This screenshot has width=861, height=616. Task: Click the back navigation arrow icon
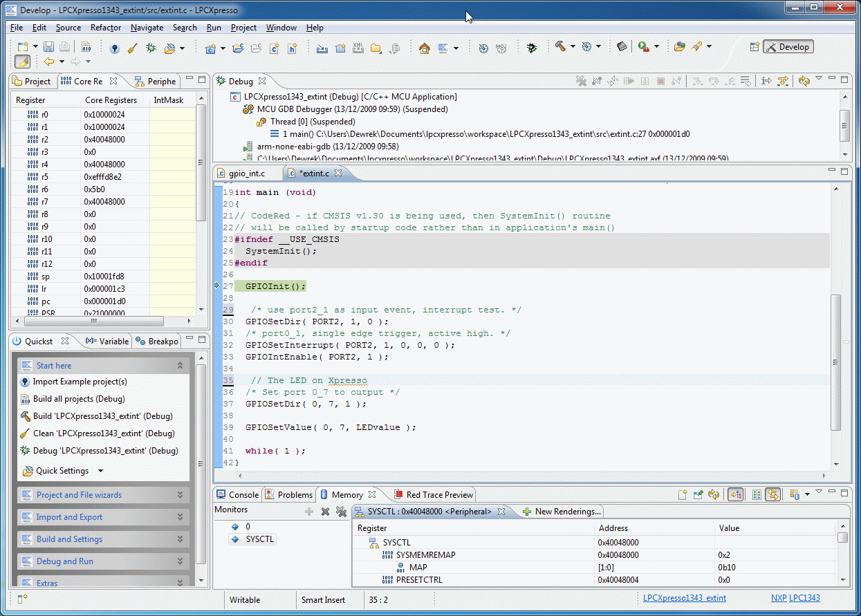(x=49, y=62)
